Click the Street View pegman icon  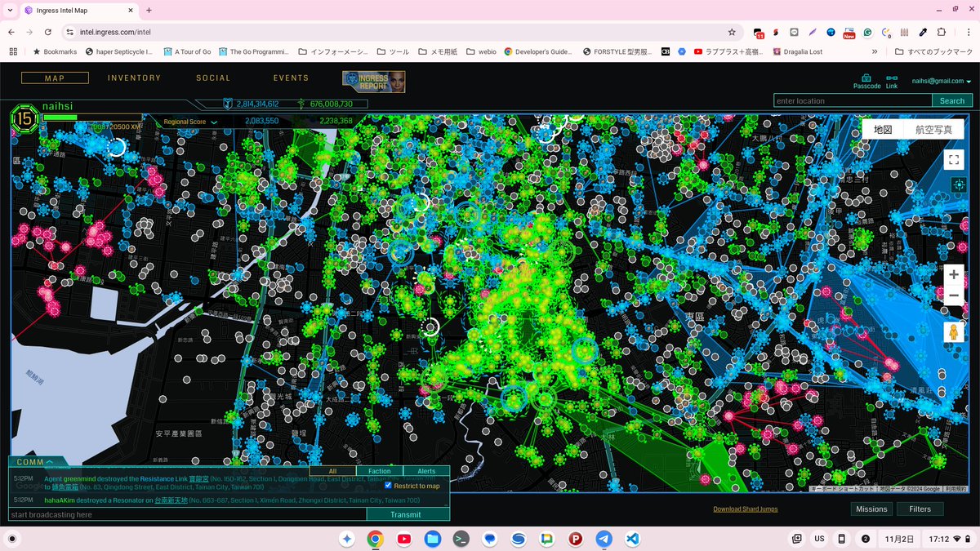coord(953,331)
